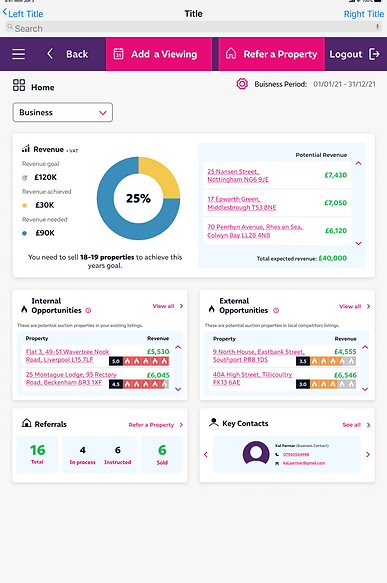
Task: Show previous key contact arrow
Action: (206, 454)
